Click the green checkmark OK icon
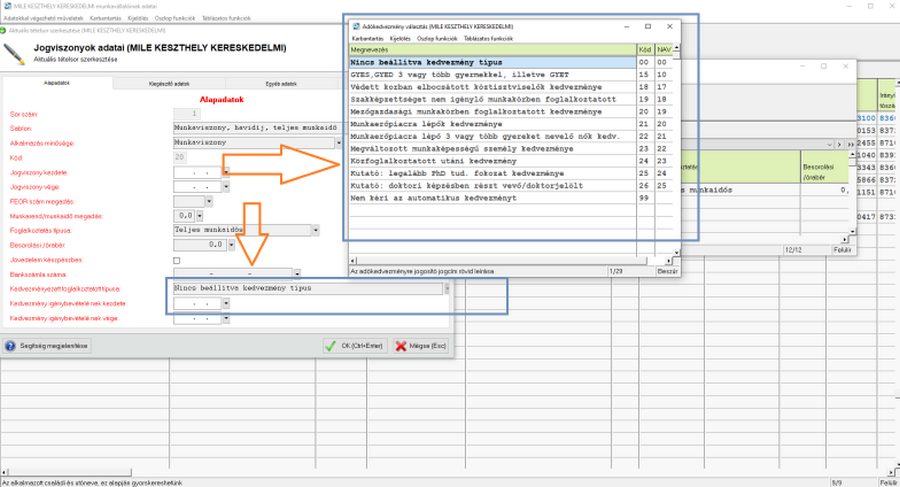Screen dimensions: 900x487 point(329,346)
